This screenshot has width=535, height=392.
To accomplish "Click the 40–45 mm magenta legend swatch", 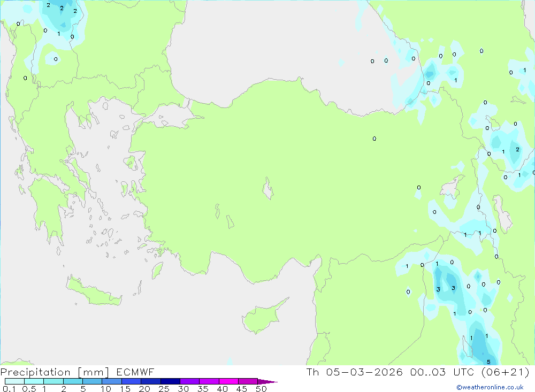I will point(228,381).
